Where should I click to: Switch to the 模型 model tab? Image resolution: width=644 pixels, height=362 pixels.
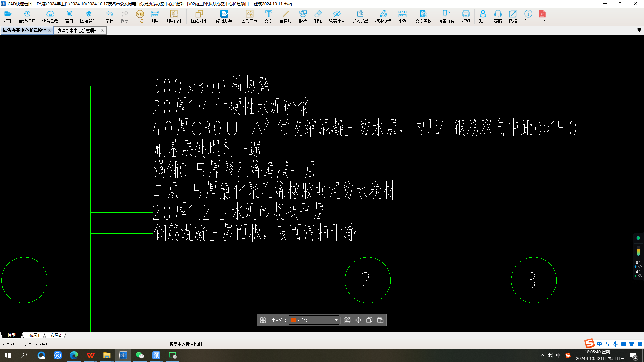[x=12, y=335]
